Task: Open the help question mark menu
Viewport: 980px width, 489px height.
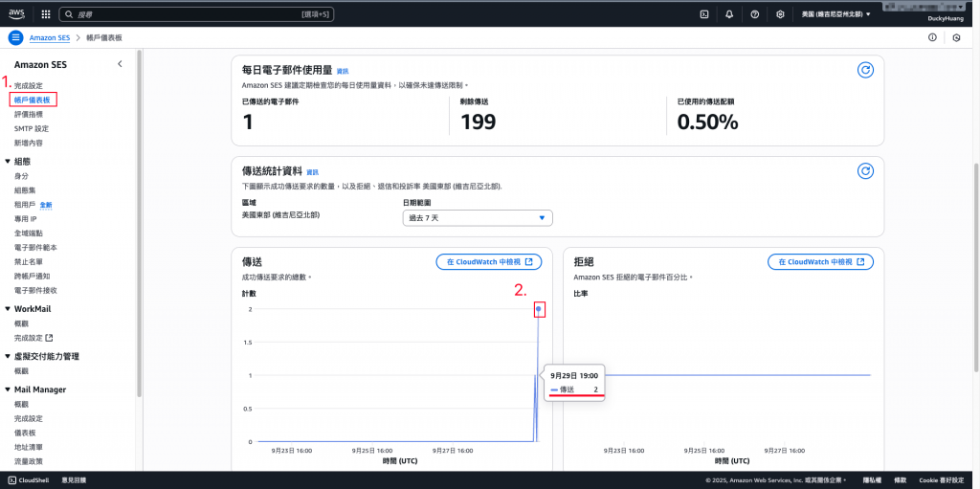Action: click(754, 13)
